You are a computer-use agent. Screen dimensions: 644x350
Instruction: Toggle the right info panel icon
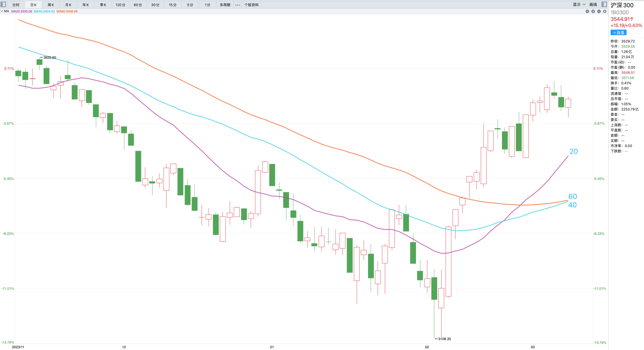click(604, 5)
